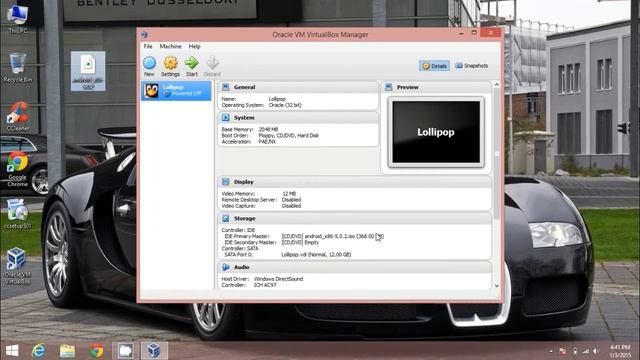640x360 pixels.
Task: Click the Storage section header title
Action: click(244, 219)
